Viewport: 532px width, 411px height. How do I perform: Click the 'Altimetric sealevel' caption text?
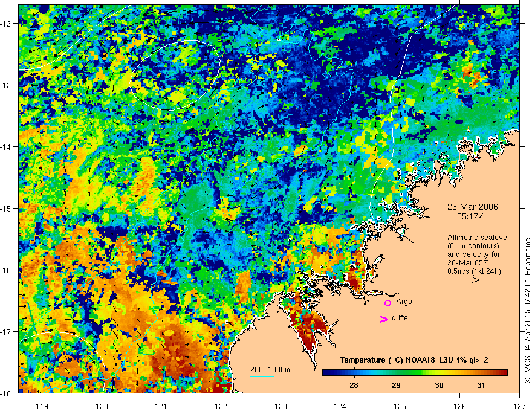tap(478, 238)
